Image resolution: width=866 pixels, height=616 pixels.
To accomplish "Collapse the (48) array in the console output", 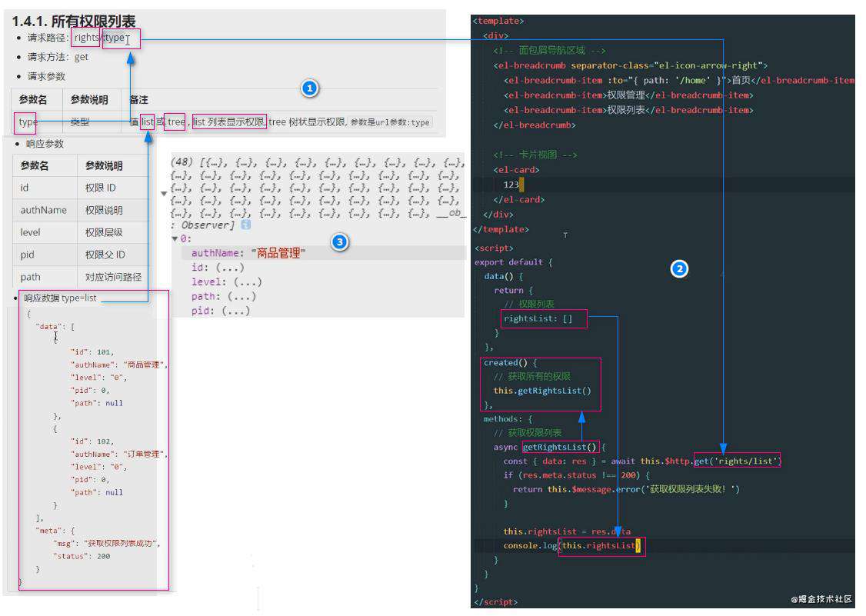I will click(164, 194).
